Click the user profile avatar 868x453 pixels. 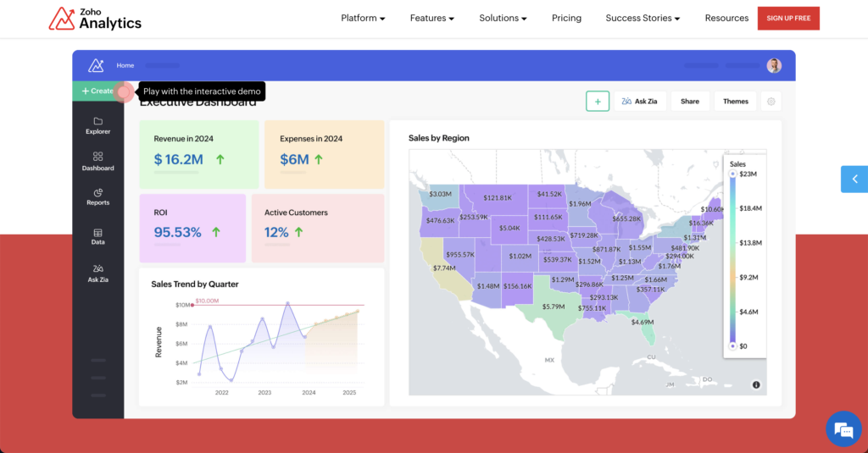pyautogui.click(x=774, y=65)
